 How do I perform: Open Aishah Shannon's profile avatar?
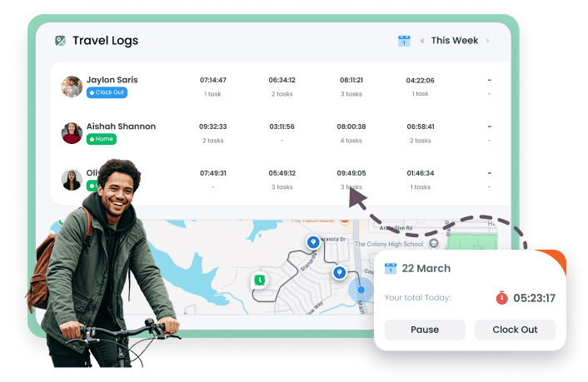[72, 133]
